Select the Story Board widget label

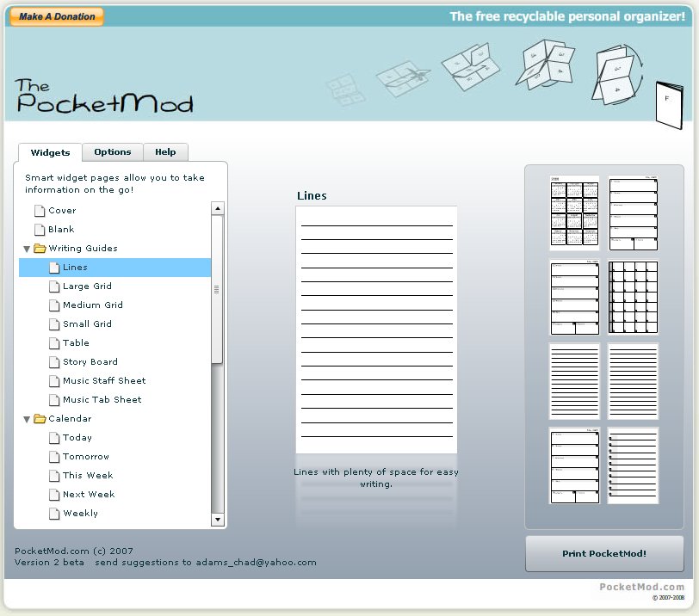90,361
